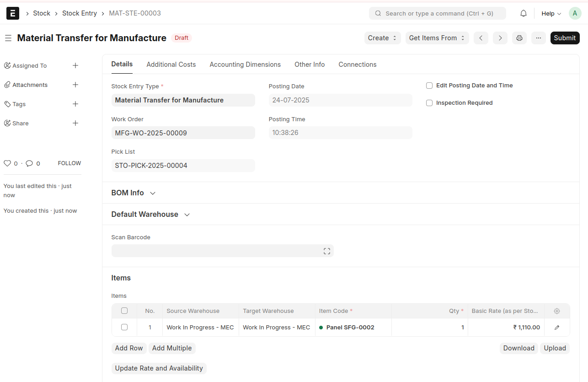
Task: Check the Inspection Required box
Action: tap(429, 103)
